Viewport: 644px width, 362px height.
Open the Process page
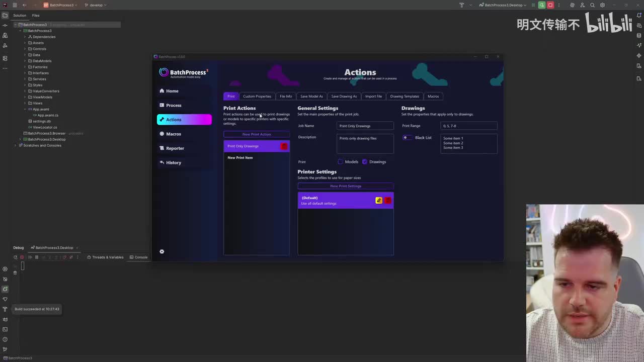(x=184, y=105)
